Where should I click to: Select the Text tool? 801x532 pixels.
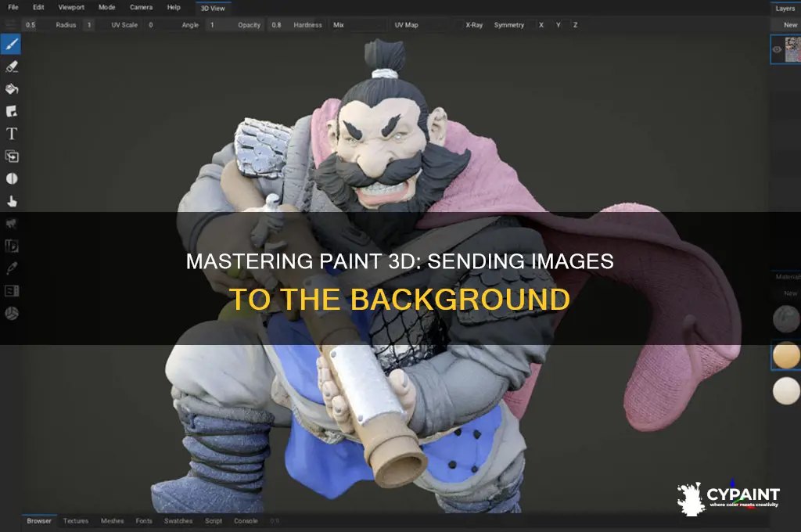pyautogui.click(x=11, y=134)
